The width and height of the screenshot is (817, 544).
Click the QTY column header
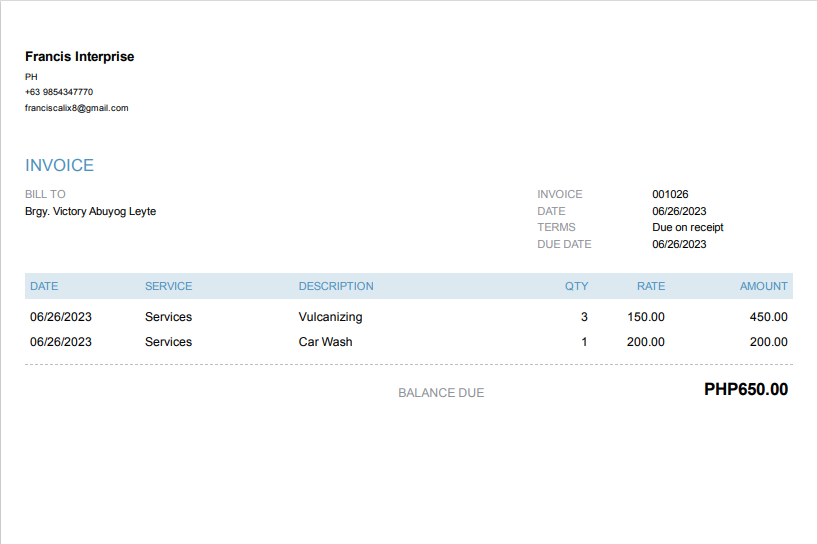pyautogui.click(x=576, y=286)
